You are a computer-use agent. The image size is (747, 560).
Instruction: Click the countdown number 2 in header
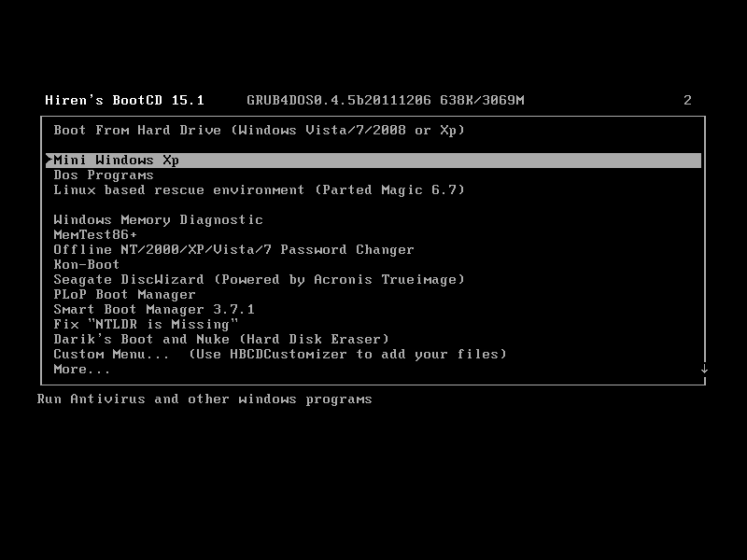point(687,100)
